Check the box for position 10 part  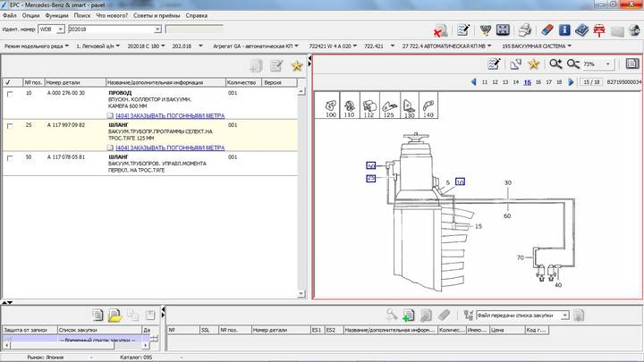(x=10, y=94)
